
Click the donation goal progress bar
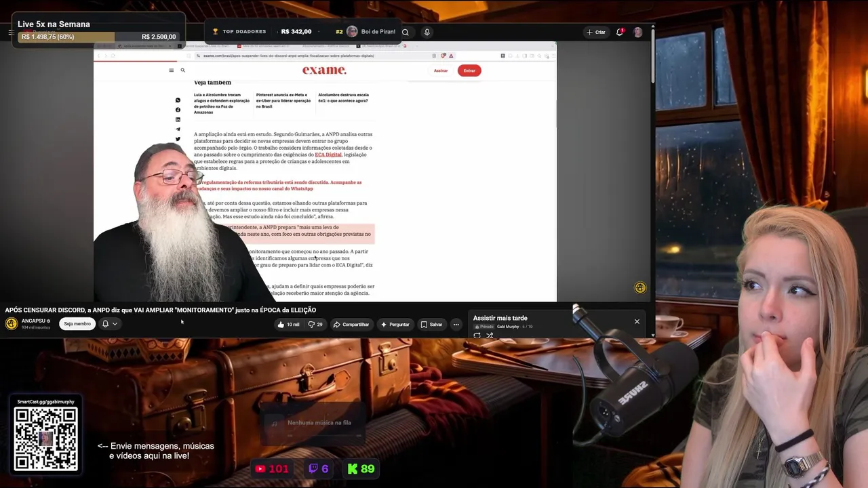coord(98,37)
